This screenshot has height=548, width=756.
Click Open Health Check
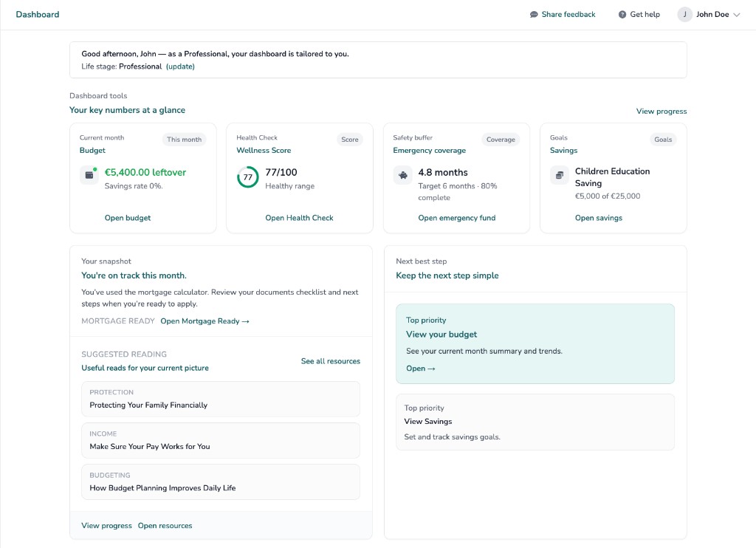coord(298,218)
